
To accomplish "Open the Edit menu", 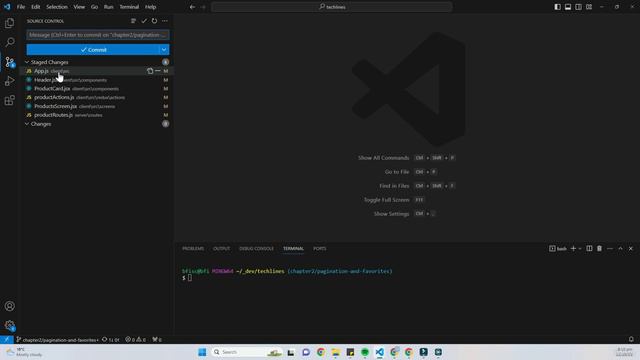I will (36, 7).
